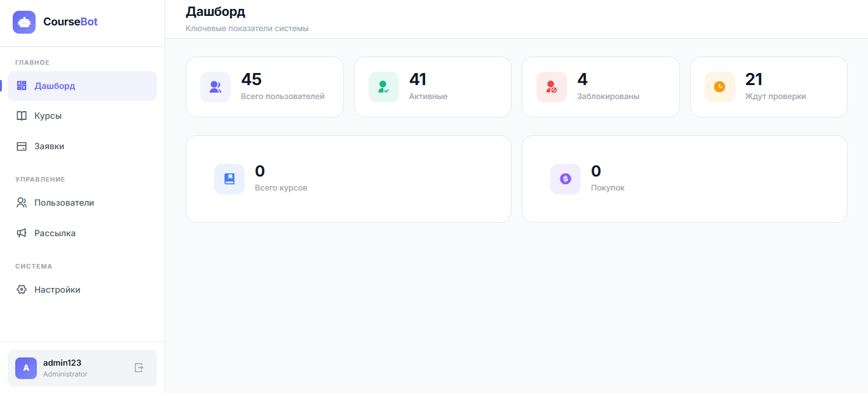Viewport: 868px width, 393px height.
Task: Click the CourseBot robot logo icon
Action: 24,22
